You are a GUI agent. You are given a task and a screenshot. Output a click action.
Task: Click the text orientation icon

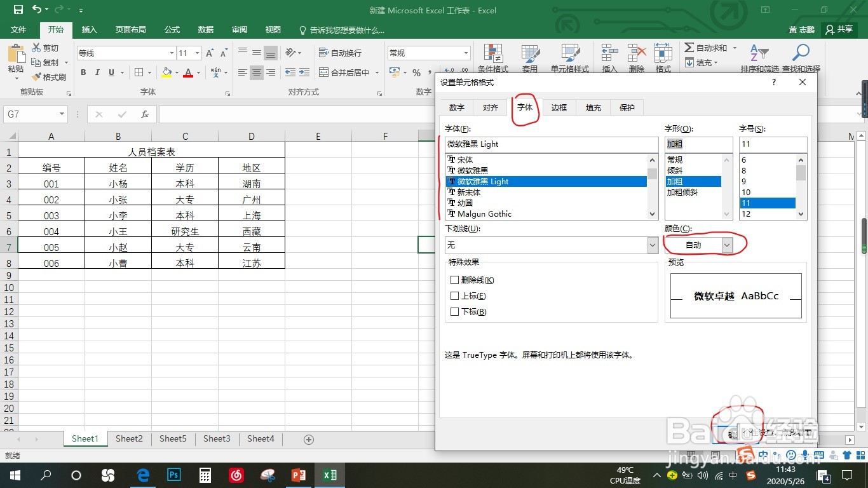click(x=291, y=53)
